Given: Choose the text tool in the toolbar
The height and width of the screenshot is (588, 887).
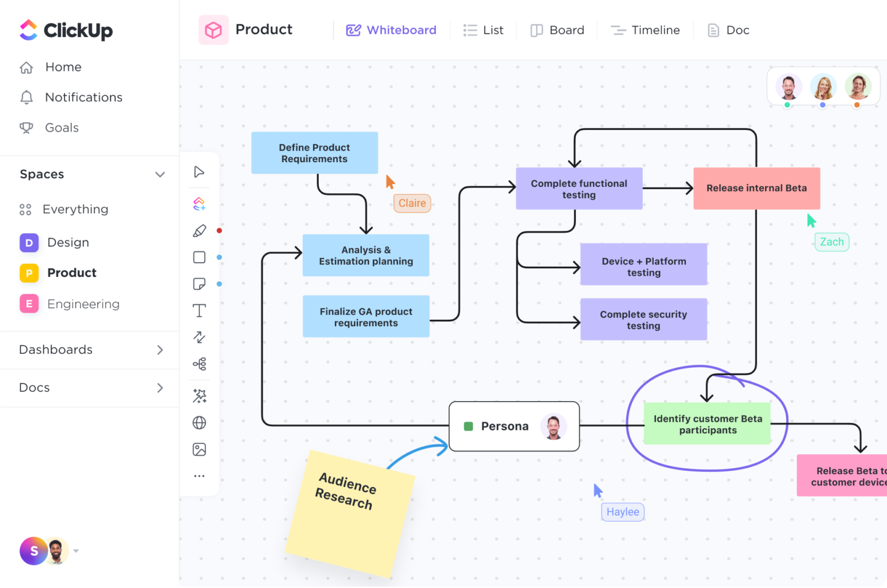Looking at the screenshot, I should click(199, 310).
